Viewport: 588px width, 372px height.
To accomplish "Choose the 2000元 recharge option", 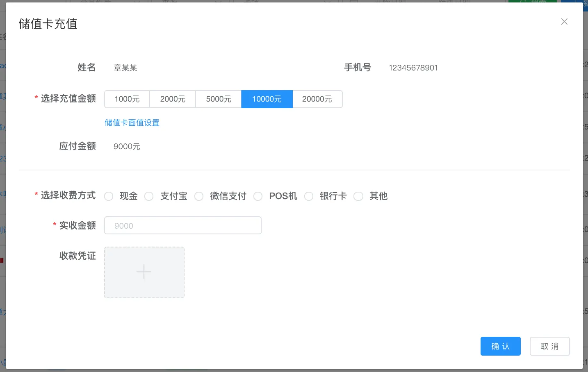I will pos(173,99).
